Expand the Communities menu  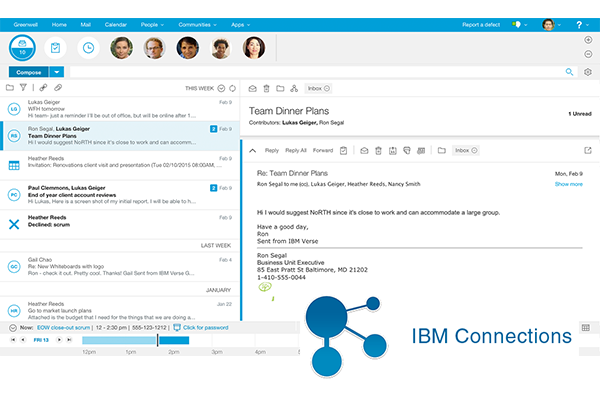[197, 25]
